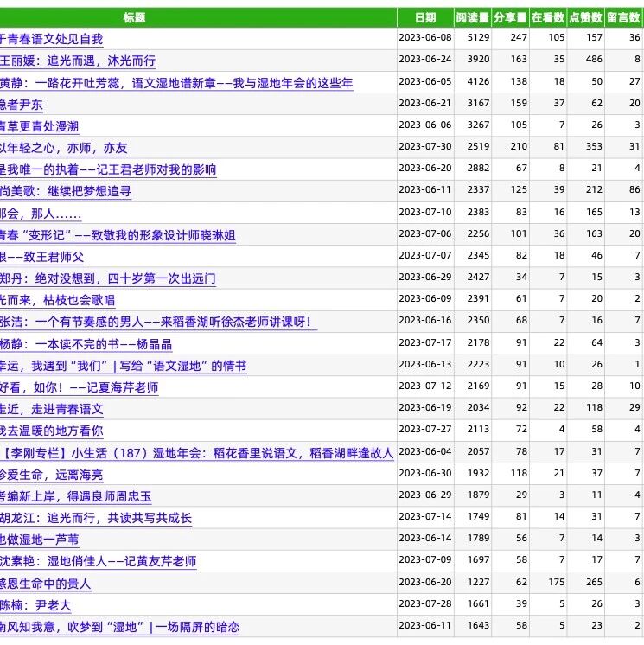The height and width of the screenshot is (645, 644).
Task: Open article 写给“语文湿地”的情书
Action: tap(124, 366)
